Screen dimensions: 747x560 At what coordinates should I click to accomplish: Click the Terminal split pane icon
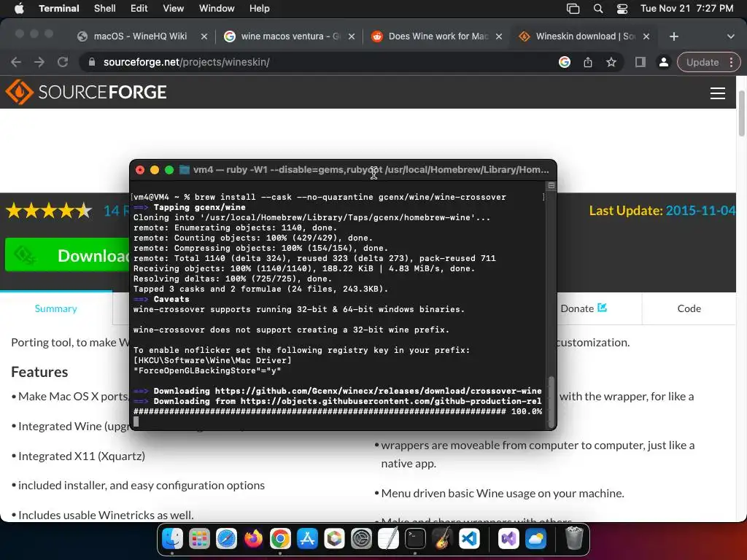point(551,186)
